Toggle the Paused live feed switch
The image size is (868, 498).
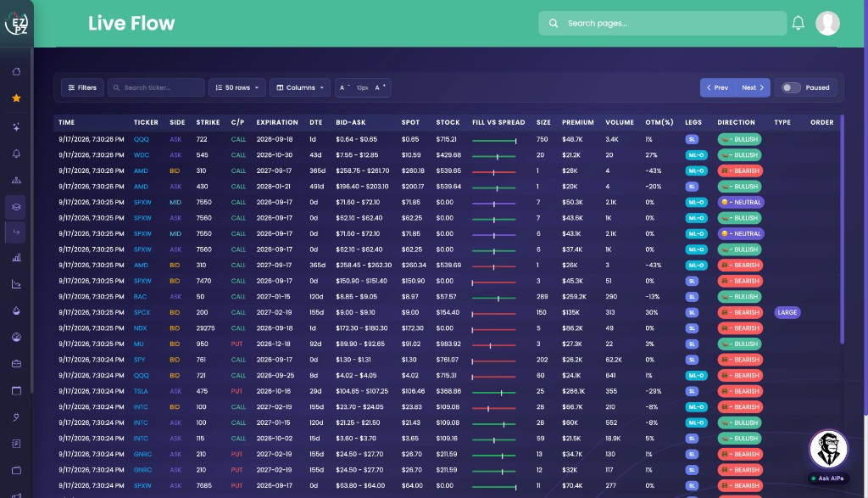pyautogui.click(x=791, y=87)
